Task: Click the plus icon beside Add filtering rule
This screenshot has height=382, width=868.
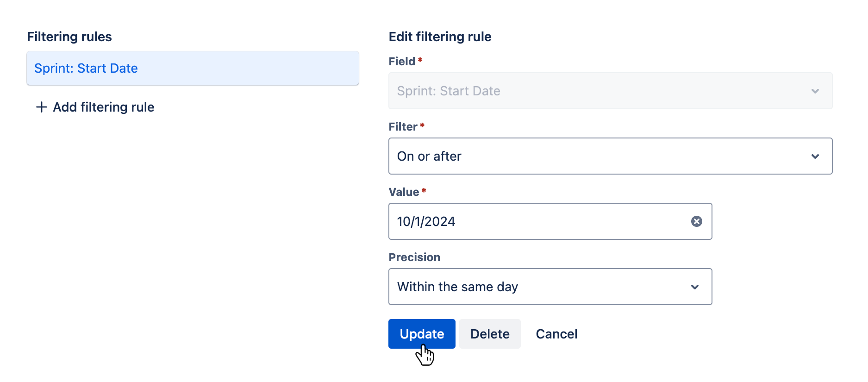Action: (x=42, y=107)
